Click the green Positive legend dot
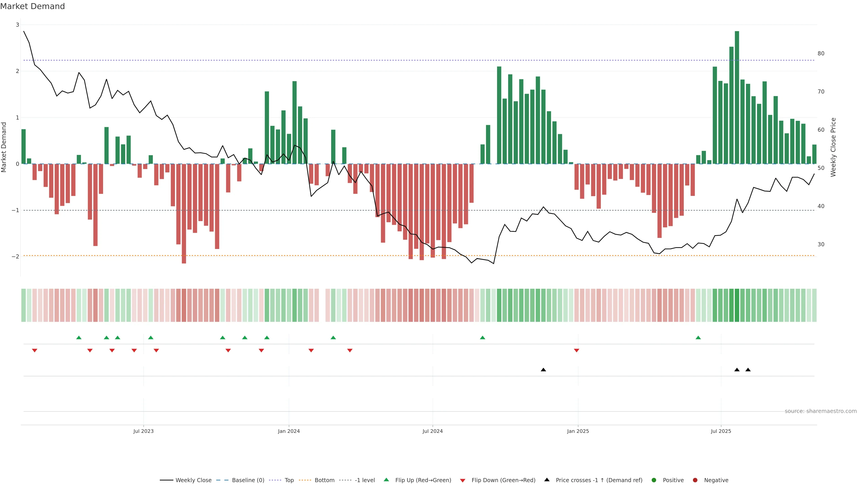This screenshot has height=488, width=868. point(654,480)
